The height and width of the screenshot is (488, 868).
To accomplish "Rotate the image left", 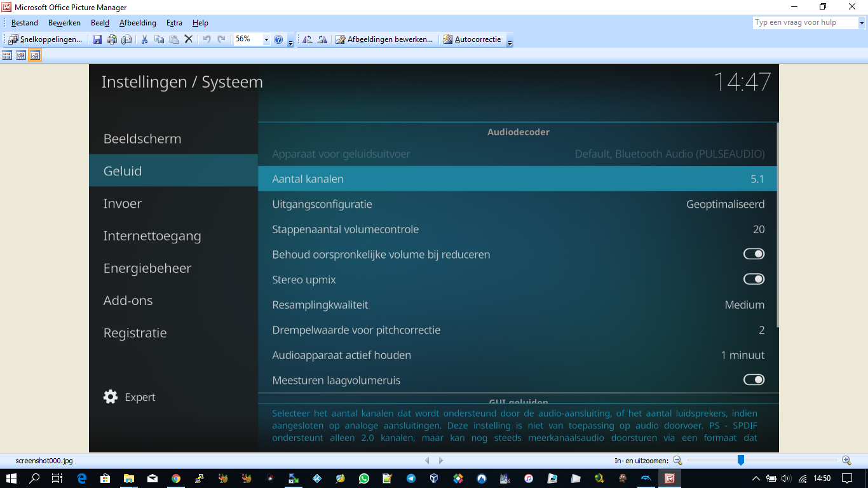I will click(308, 39).
